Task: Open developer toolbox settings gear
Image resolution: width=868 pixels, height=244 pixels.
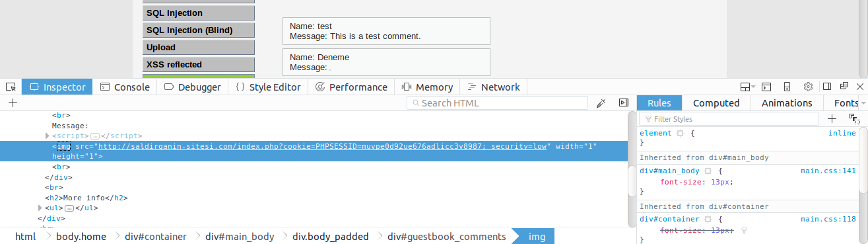Action: coord(808,87)
